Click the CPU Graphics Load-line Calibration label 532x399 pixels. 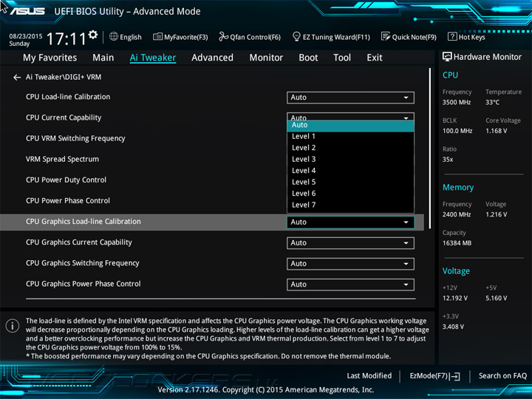(83, 222)
